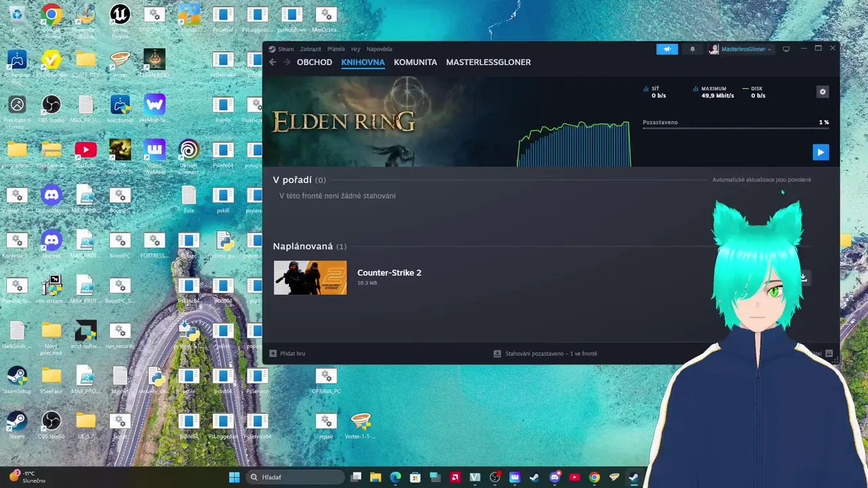Select the kokotomet desktop icon
The image size is (868, 488).
point(120,108)
